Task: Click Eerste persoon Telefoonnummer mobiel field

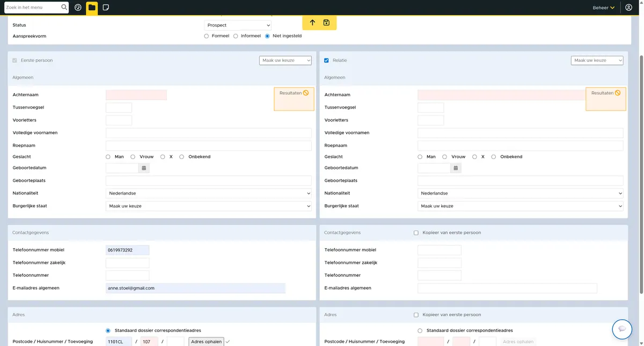Action: click(x=128, y=250)
